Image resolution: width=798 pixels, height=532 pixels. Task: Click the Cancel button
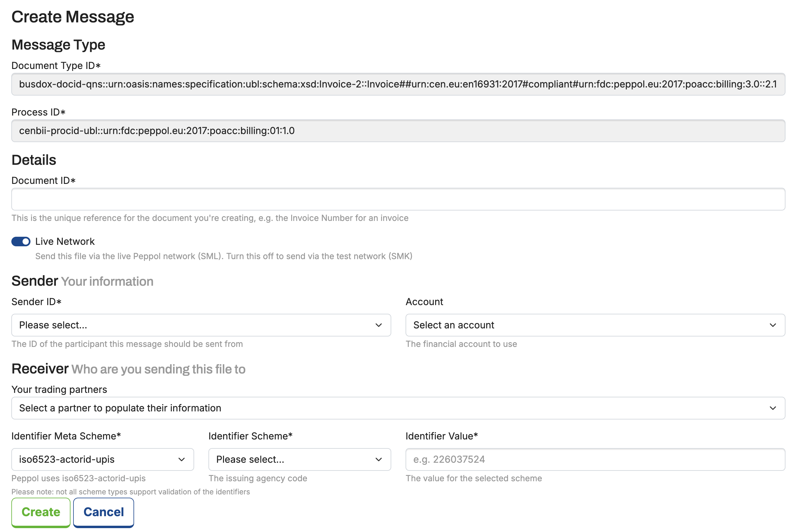[x=104, y=512]
